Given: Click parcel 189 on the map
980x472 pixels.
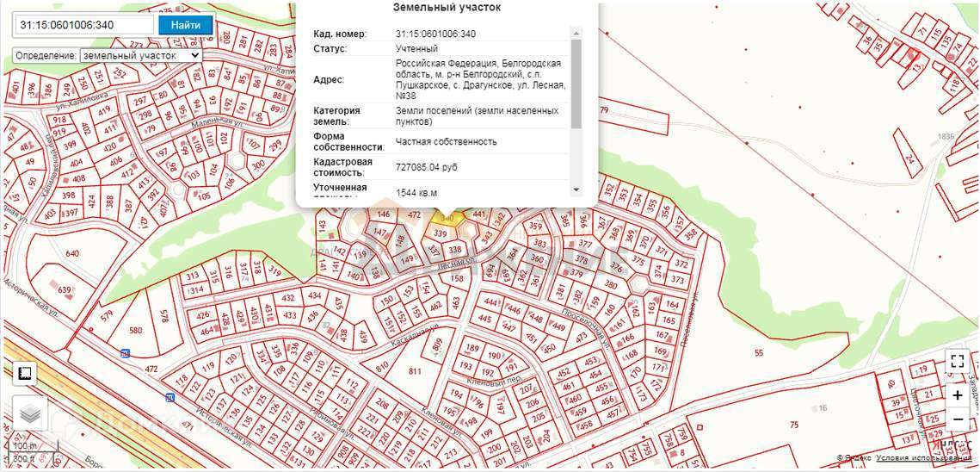Looking at the screenshot, I should (472, 348).
